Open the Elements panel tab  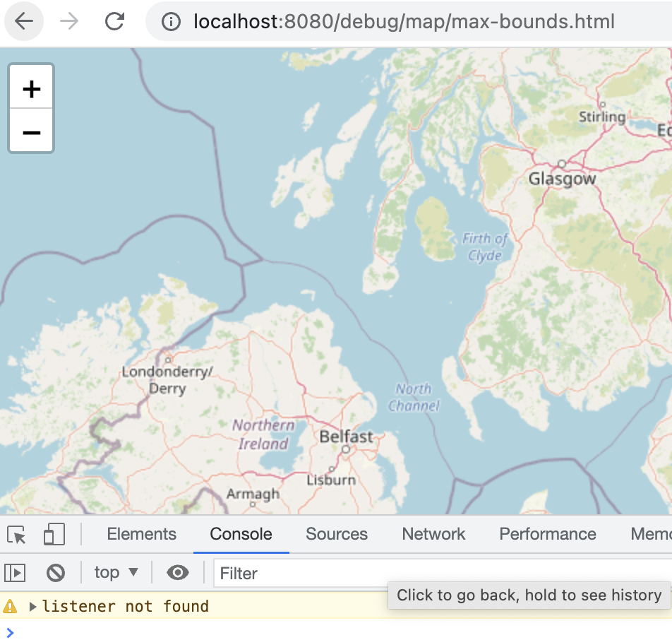coord(141,534)
